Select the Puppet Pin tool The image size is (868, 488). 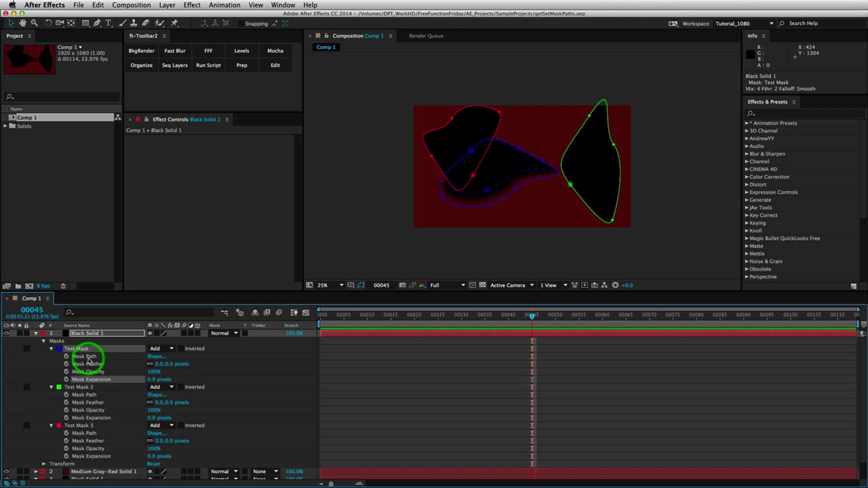(174, 23)
